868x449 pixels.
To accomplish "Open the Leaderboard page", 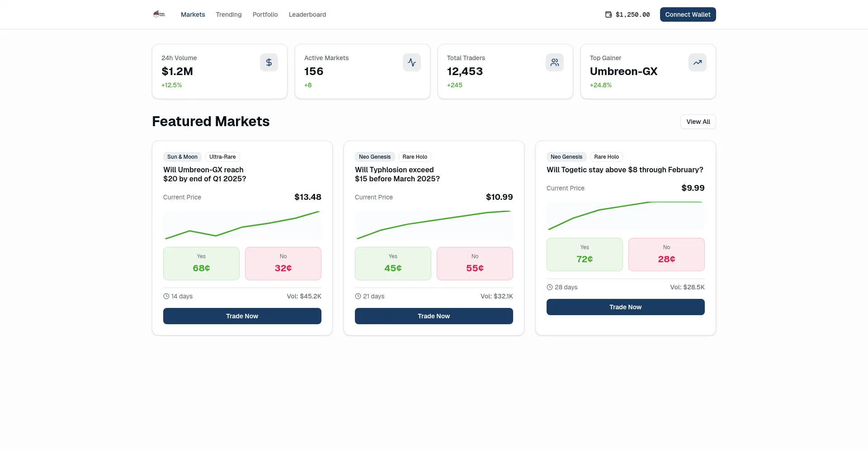I will (307, 14).
